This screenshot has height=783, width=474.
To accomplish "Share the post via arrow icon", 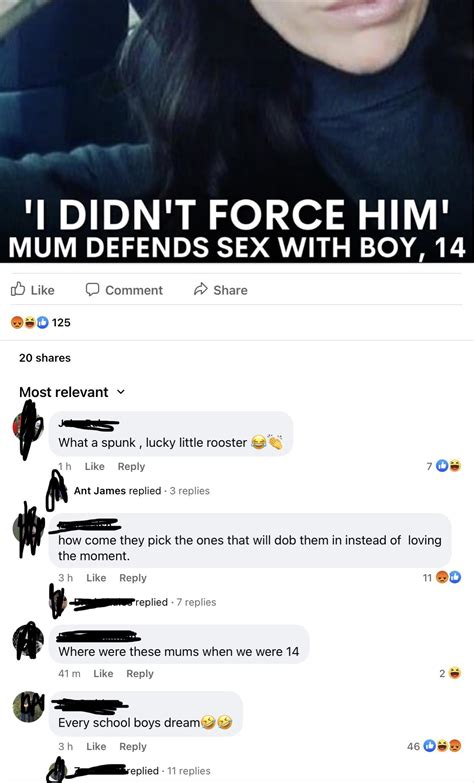I will pos(220,290).
